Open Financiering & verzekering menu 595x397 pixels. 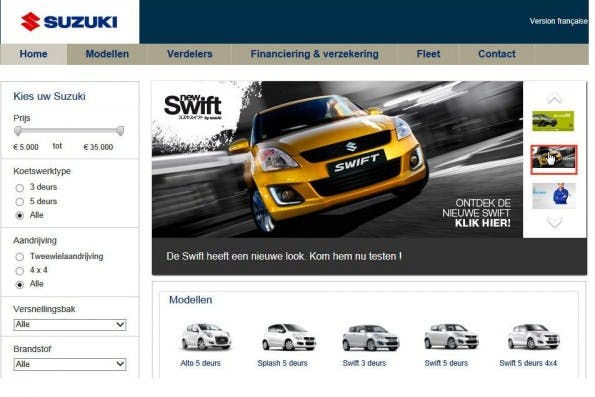(x=315, y=54)
